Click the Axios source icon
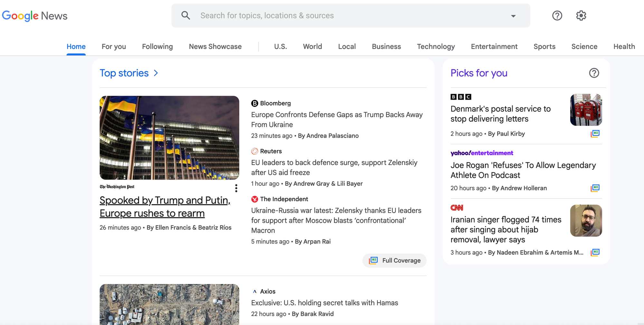Screen dimensions: 644x325 [255, 291]
